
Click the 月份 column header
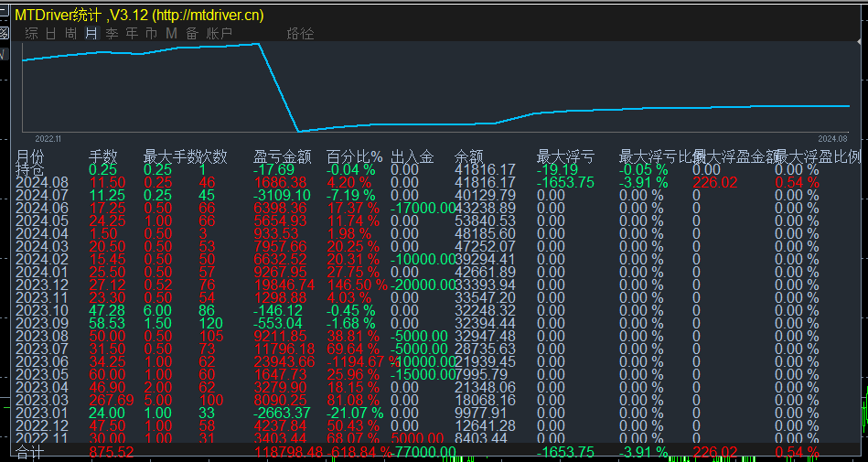(30, 156)
